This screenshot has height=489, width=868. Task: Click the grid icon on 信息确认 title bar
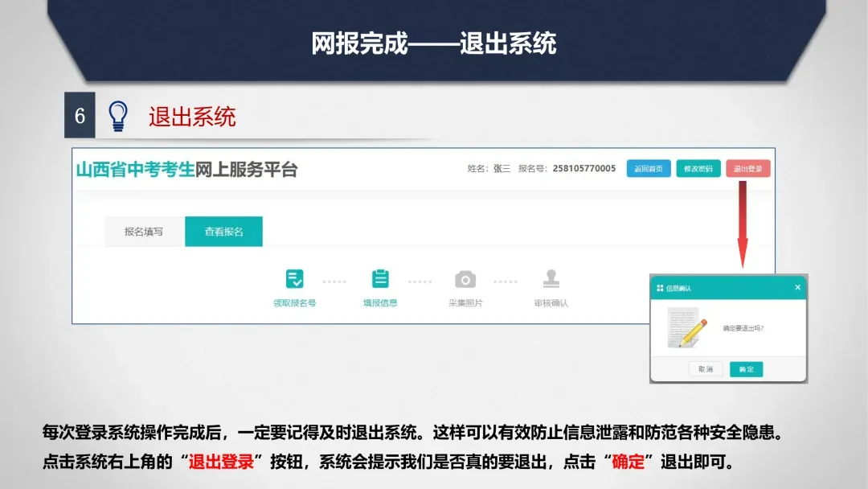click(661, 288)
